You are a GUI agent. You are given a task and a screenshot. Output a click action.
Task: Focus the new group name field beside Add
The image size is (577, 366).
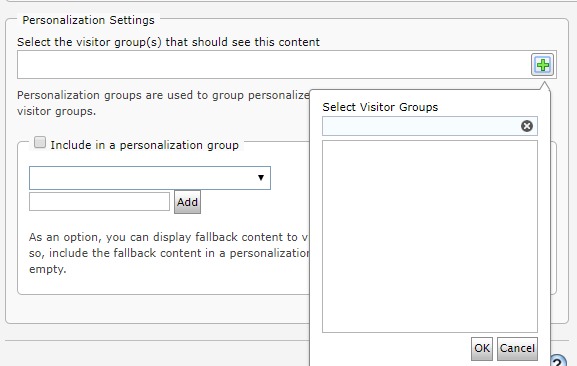[x=99, y=202]
